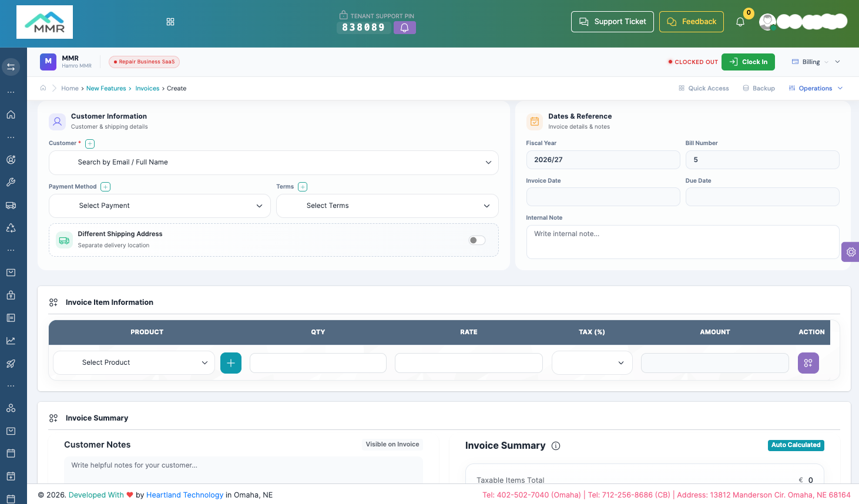Click the Internal Note text area
This screenshot has width=859, height=504.
pos(683,242)
